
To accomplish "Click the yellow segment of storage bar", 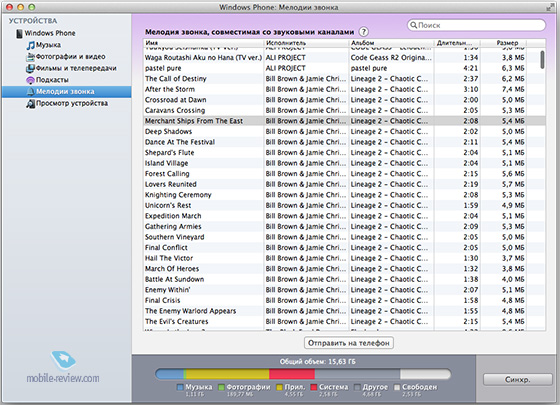I will (228, 374).
